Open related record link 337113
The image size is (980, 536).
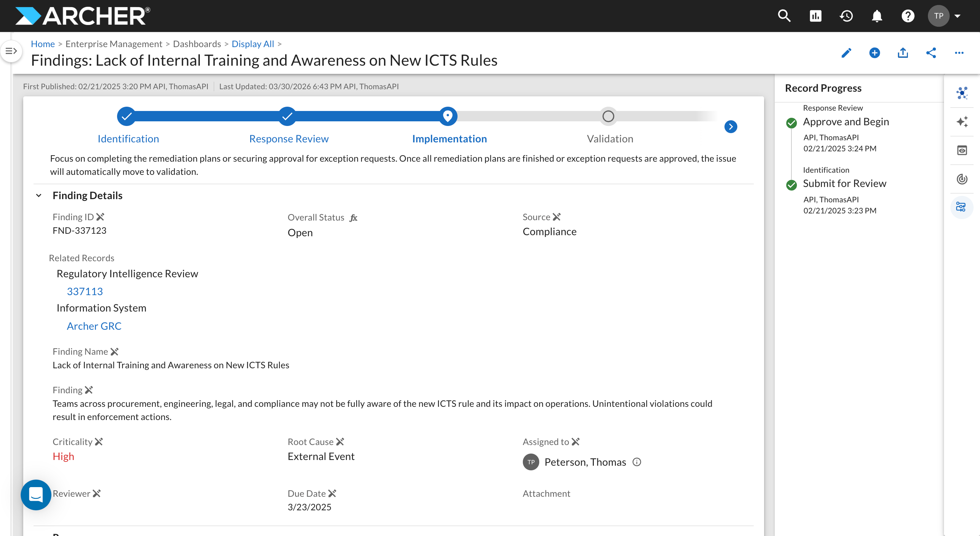(x=85, y=292)
